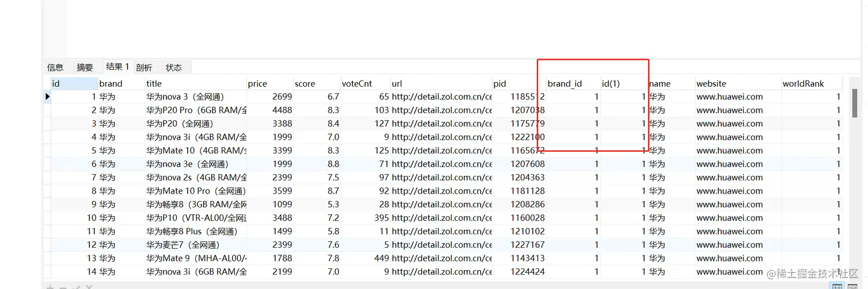Sort by the title column header
Image resolution: width=868 pixels, height=289 pixels.
click(196, 83)
